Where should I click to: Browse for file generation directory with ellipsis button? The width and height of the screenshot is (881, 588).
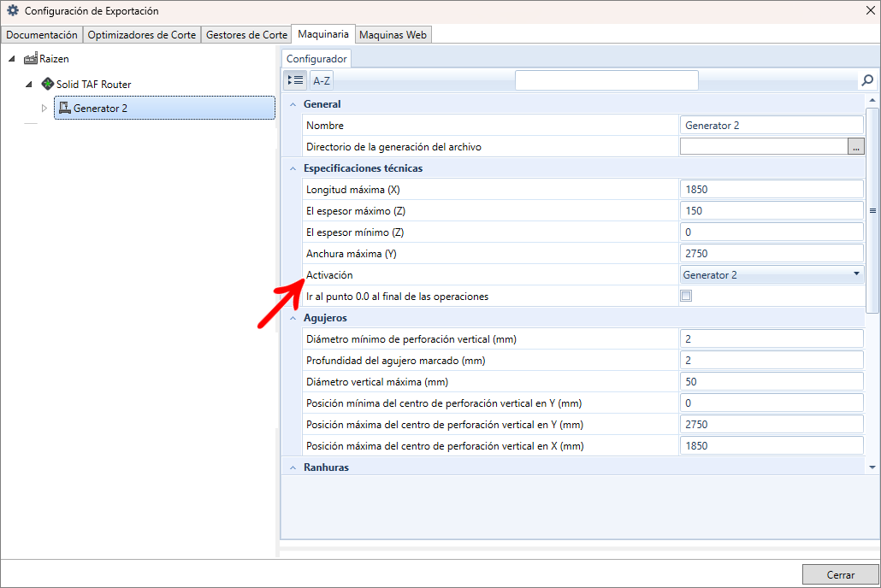pos(856,147)
